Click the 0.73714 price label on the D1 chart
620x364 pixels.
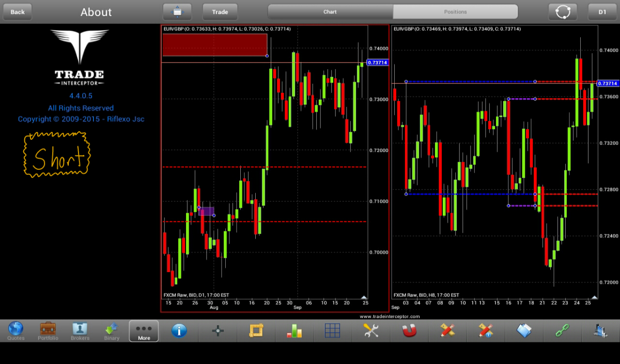[377, 62]
